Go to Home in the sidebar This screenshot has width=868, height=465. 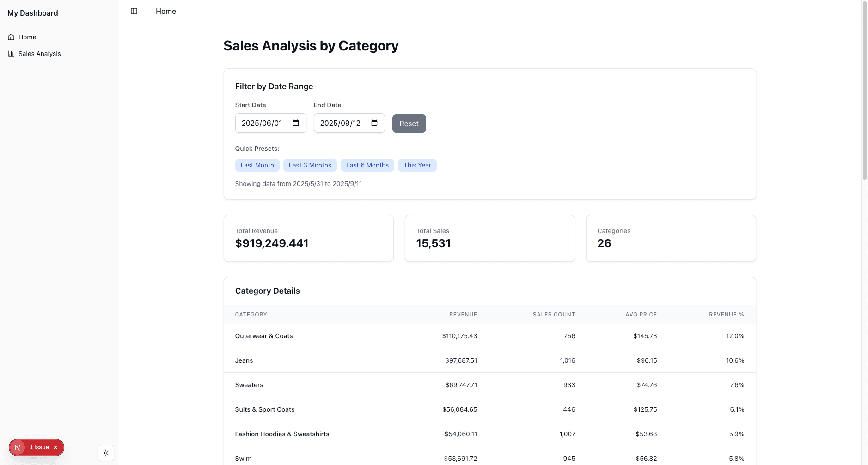coord(27,37)
